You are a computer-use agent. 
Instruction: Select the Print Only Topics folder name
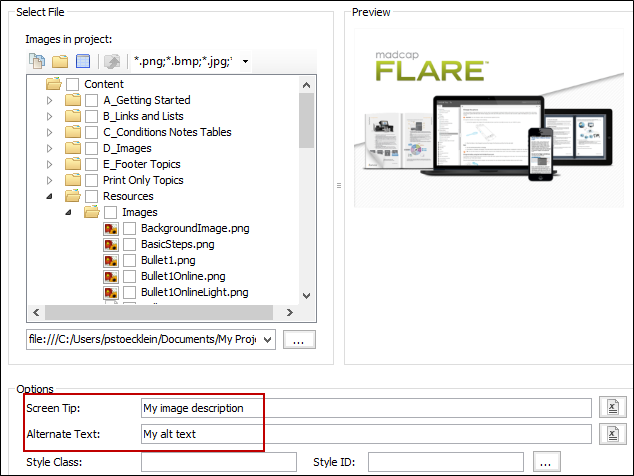(x=143, y=180)
